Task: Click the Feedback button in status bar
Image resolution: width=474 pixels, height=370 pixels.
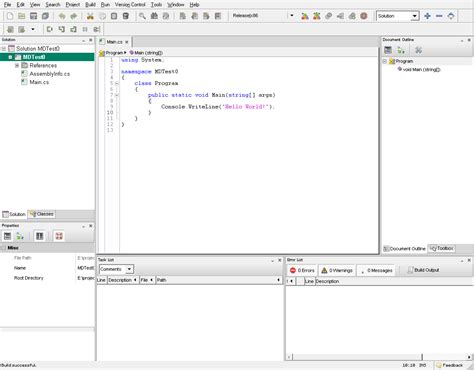Action: (450, 365)
